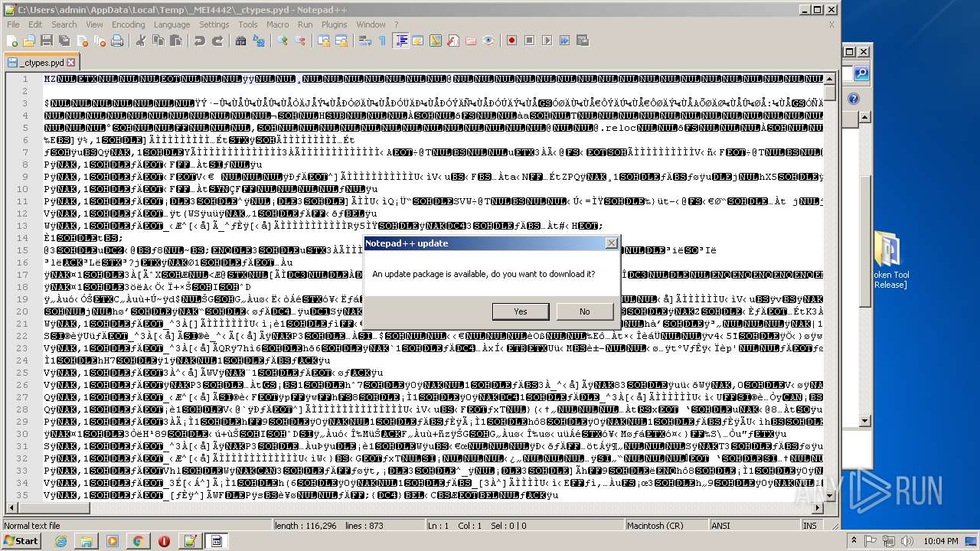
Task: Expand the Run menu
Action: click(x=305, y=24)
